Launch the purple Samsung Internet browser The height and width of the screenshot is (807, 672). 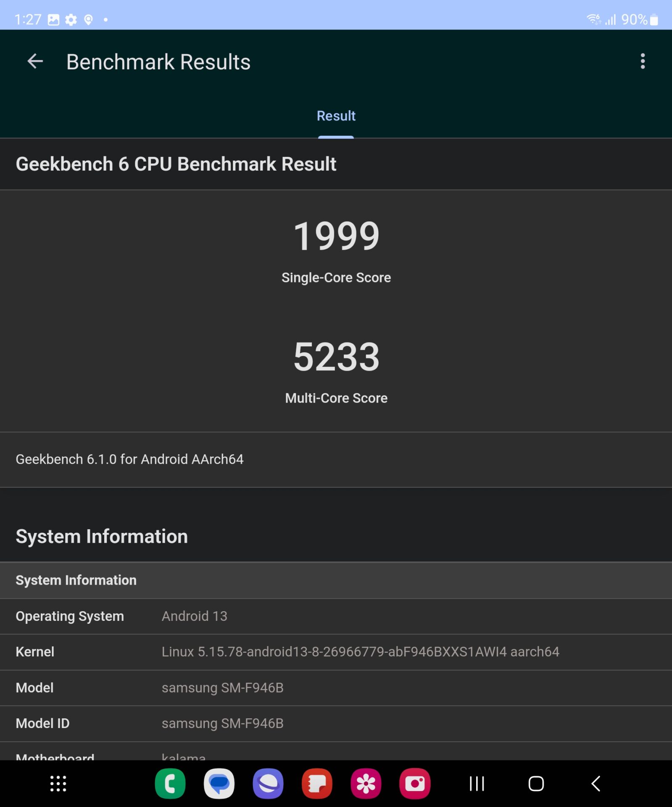(268, 783)
